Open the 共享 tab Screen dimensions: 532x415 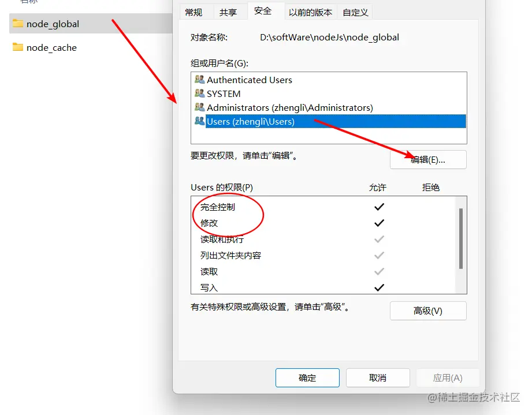tap(228, 12)
